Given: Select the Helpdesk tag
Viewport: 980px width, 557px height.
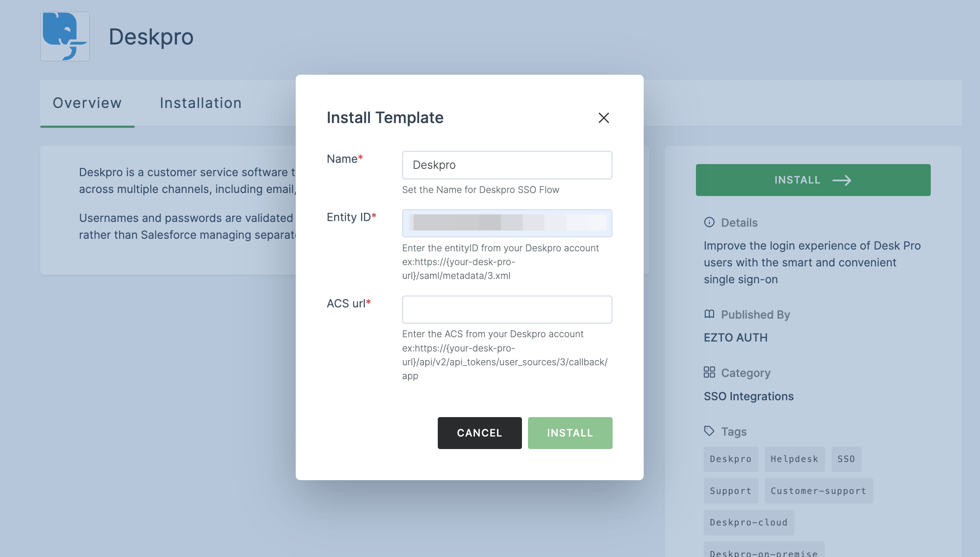Looking at the screenshot, I should (x=794, y=459).
